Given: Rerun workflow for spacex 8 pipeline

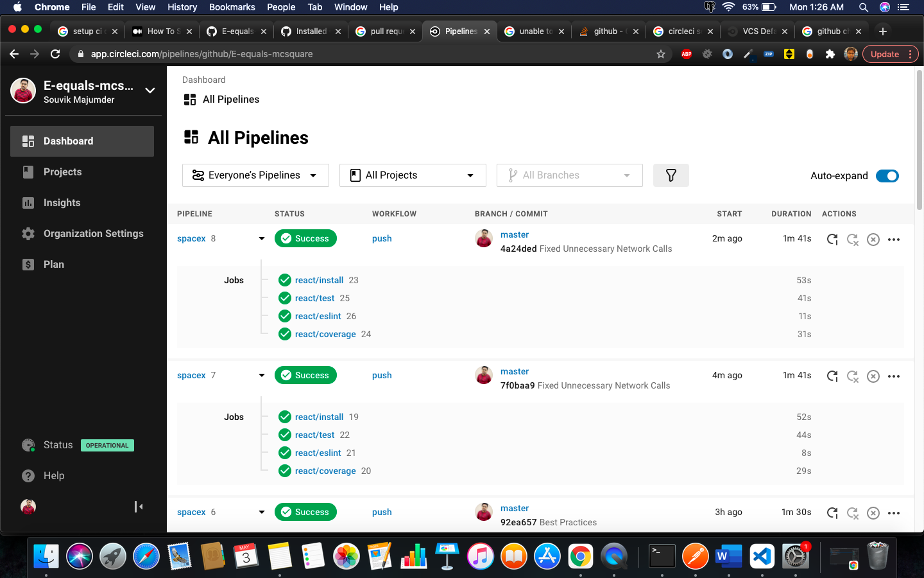Looking at the screenshot, I should pyautogui.click(x=832, y=239).
